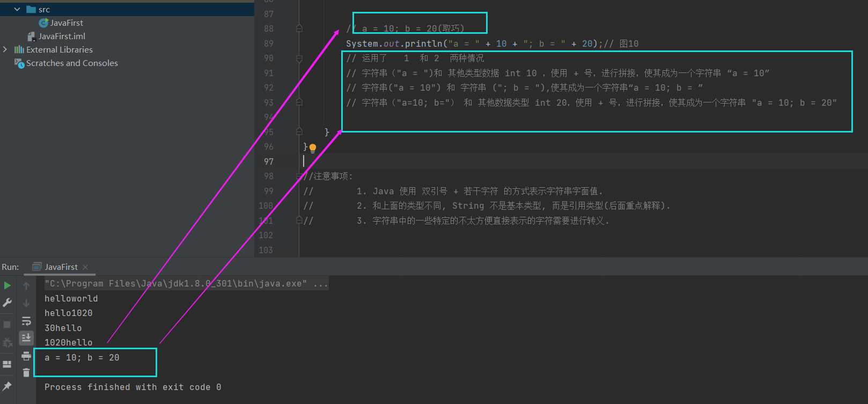Screen dimensions: 868x404
Task: Jump up the stack trace with up arrow
Action: [26, 286]
